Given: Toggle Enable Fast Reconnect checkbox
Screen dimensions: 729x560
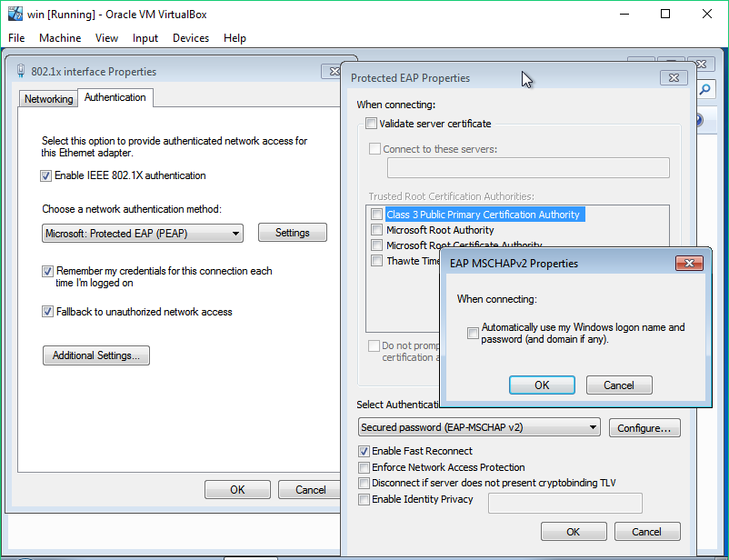Looking at the screenshot, I should click(x=364, y=451).
